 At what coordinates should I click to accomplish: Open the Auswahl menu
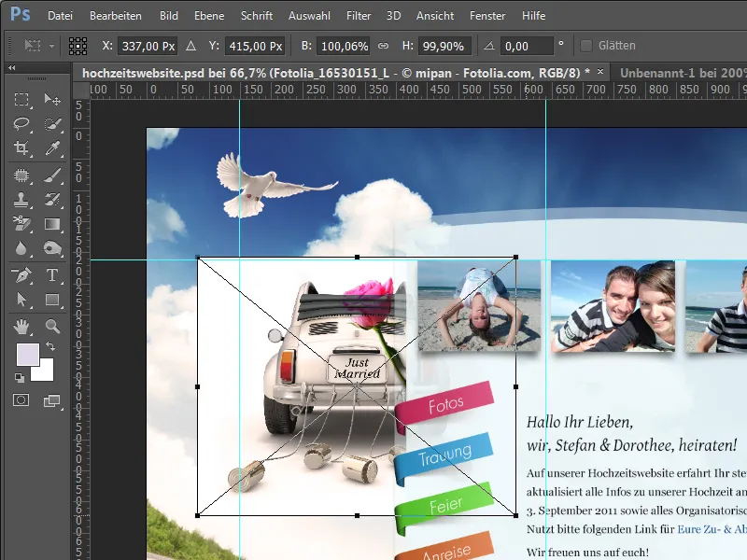pos(309,16)
